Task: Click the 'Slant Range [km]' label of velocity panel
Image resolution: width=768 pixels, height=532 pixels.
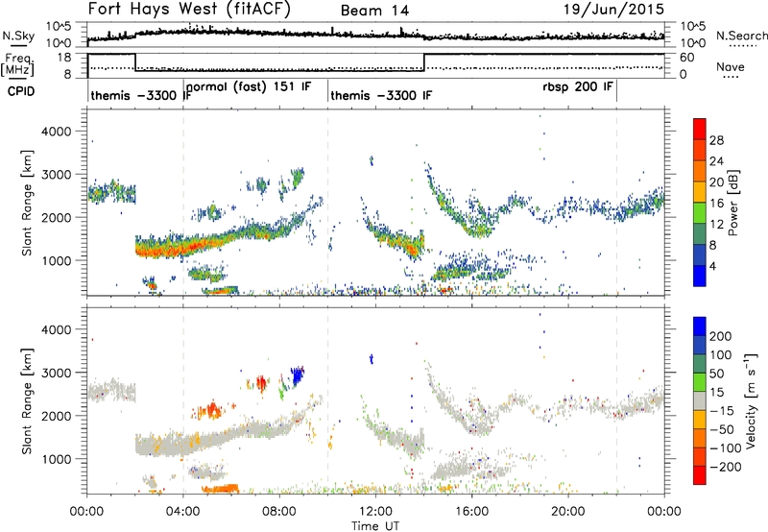Action: click(x=27, y=401)
